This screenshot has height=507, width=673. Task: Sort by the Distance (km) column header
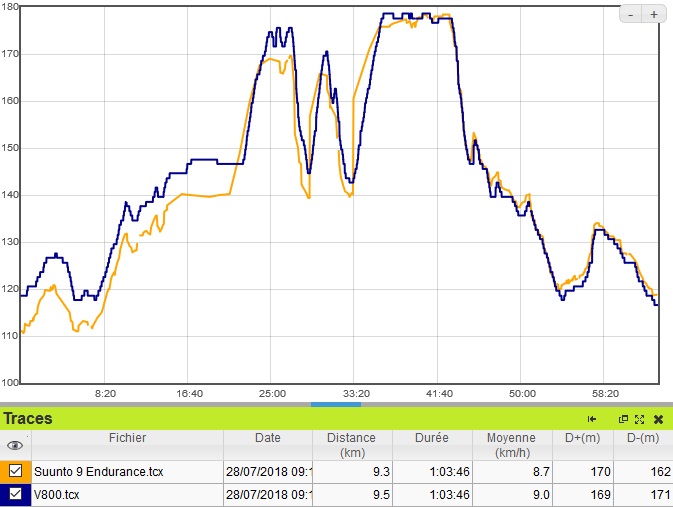(x=351, y=445)
